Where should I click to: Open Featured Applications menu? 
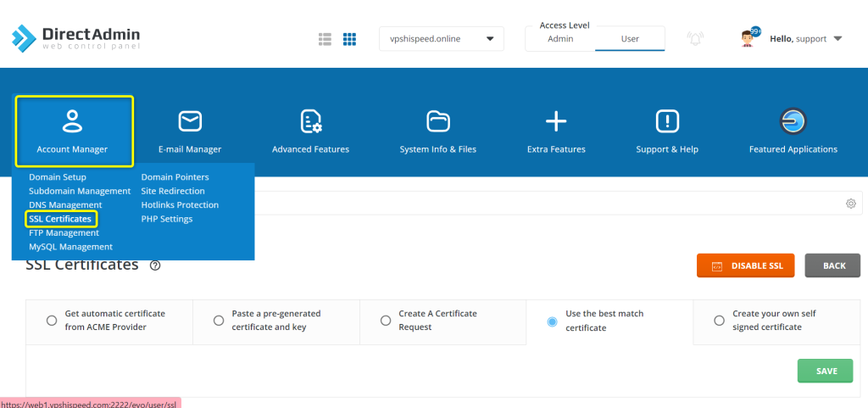[793, 131]
